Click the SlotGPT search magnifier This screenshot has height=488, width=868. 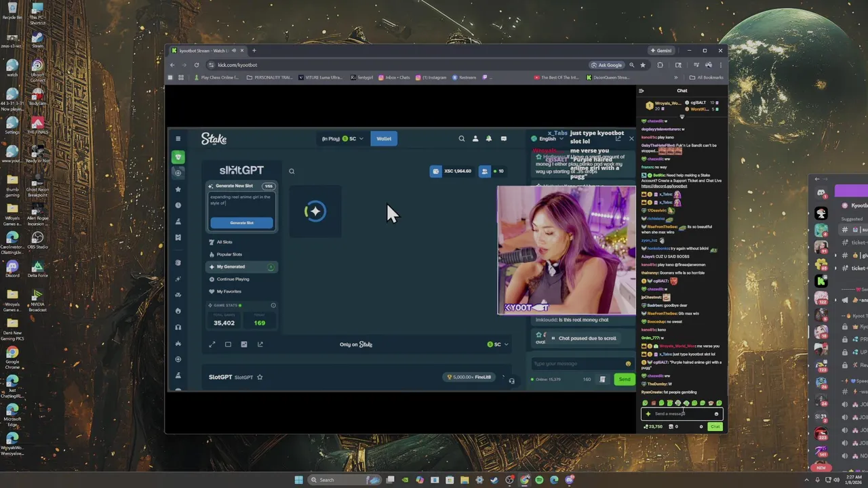pyautogui.click(x=292, y=171)
